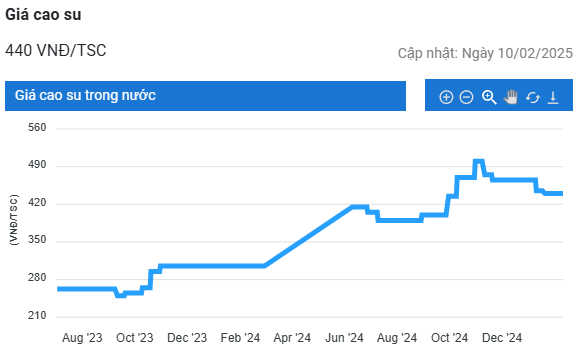Click the chart line peak near Nov 2024

point(478,162)
